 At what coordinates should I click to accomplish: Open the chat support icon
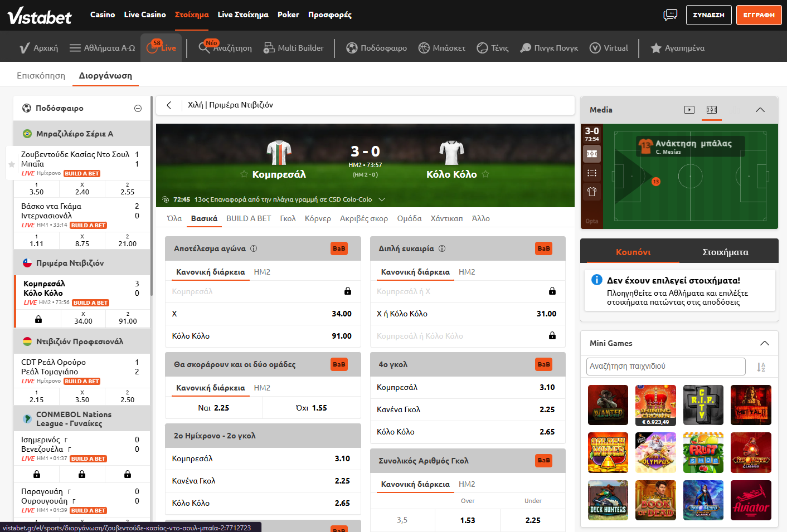pyautogui.click(x=670, y=15)
